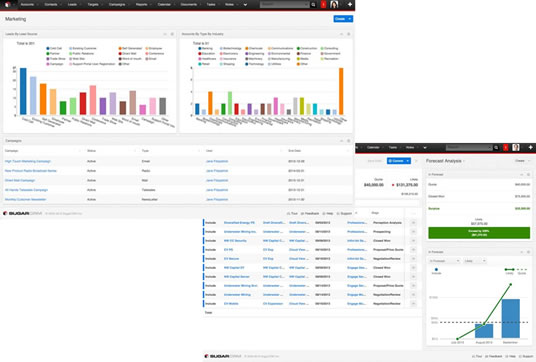Toggle Quota line in forecast chart legend
This screenshot has height=362, width=536.
(522, 271)
